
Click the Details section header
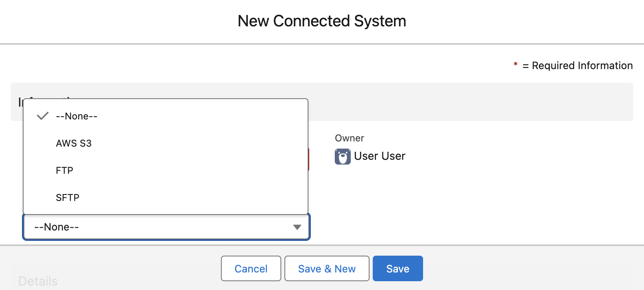pyautogui.click(x=37, y=281)
